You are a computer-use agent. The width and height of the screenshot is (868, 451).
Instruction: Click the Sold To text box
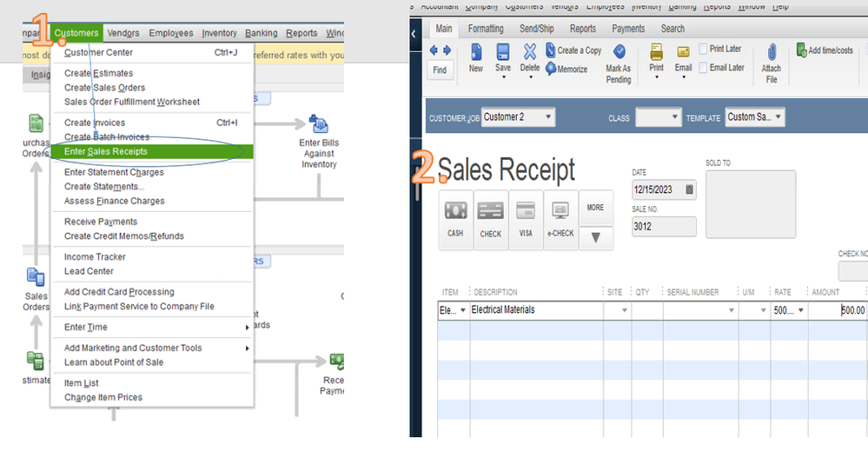(x=751, y=204)
